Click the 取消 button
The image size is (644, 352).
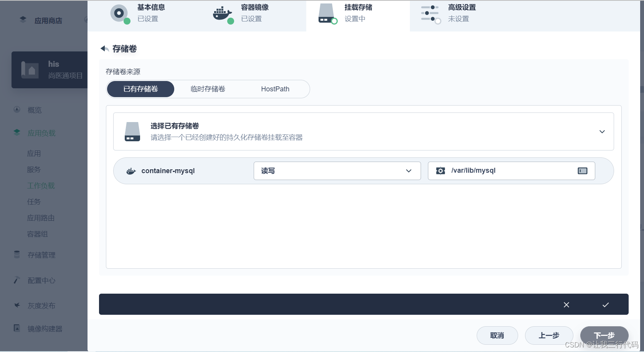[497, 335]
